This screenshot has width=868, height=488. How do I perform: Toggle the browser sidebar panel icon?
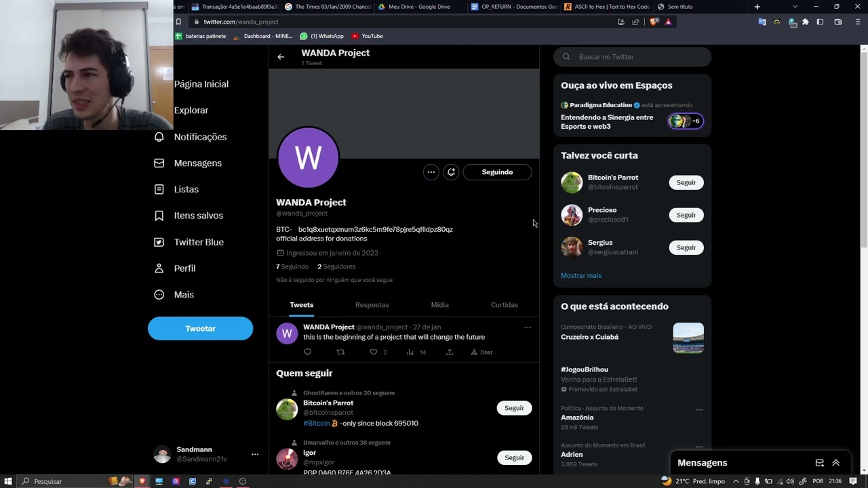coord(820,22)
